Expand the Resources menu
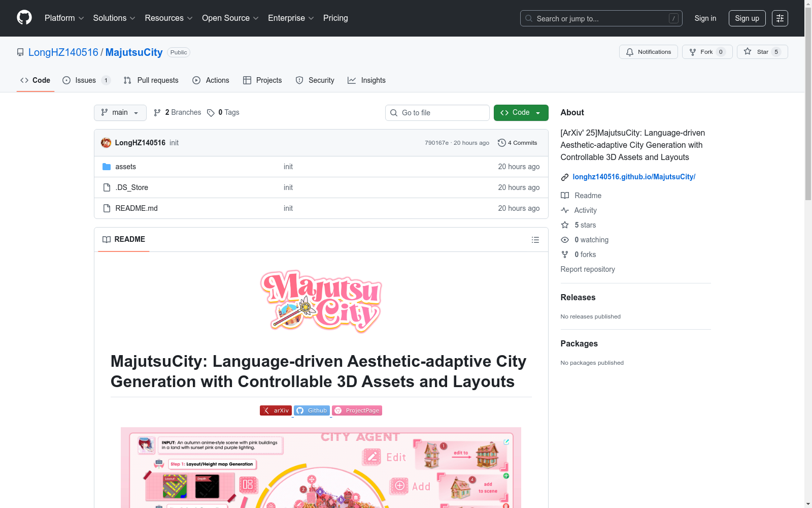The width and height of the screenshot is (812, 508). pyautogui.click(x=169, y=18)
